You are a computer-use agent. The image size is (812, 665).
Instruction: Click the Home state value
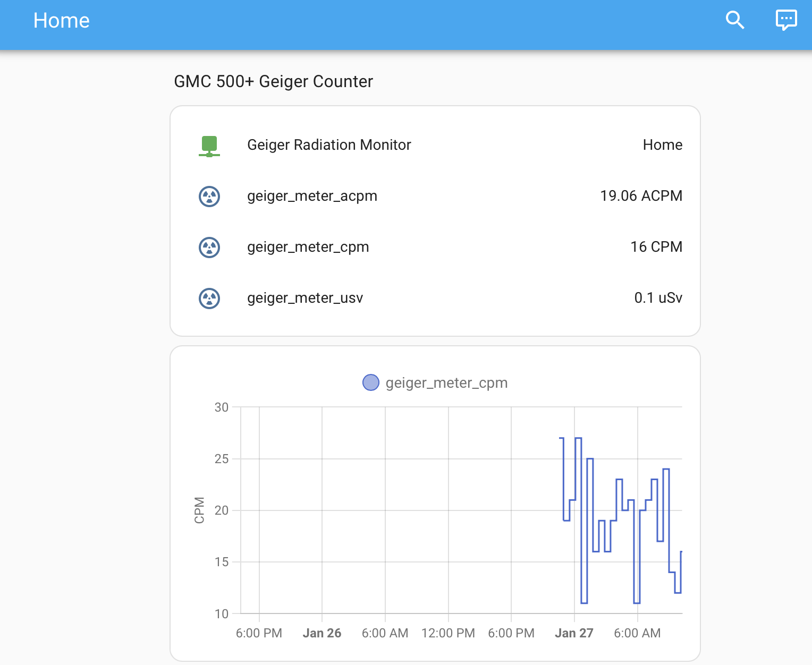[662, 145]
